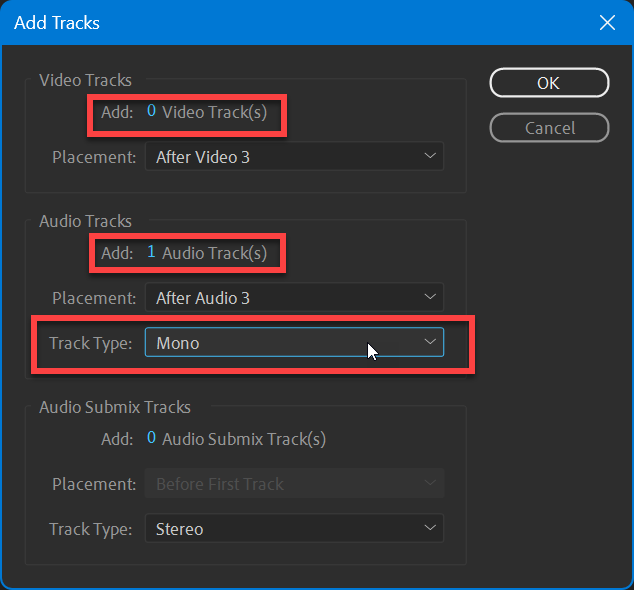Expand the Stereo submix track type dropdown

[294, 529]
